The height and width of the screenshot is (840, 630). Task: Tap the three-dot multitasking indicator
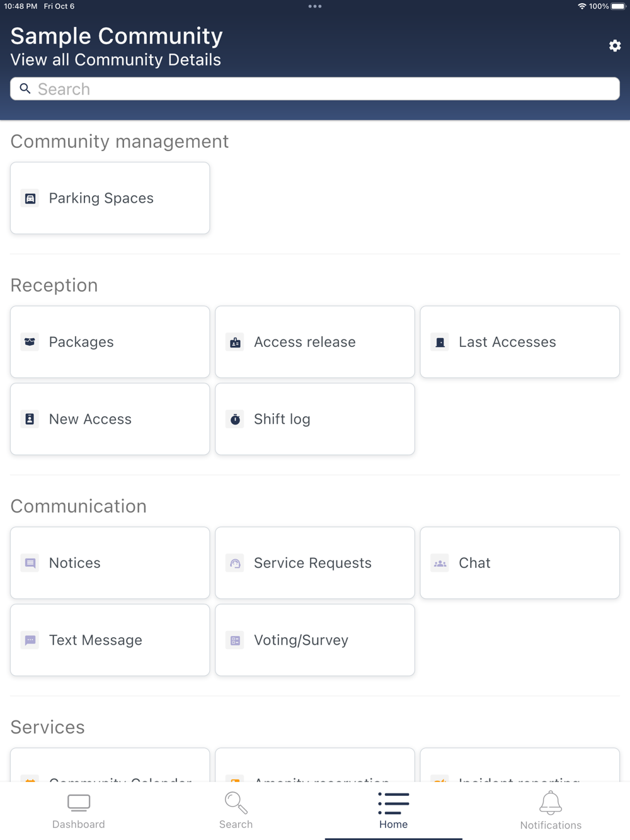[315, 6]
